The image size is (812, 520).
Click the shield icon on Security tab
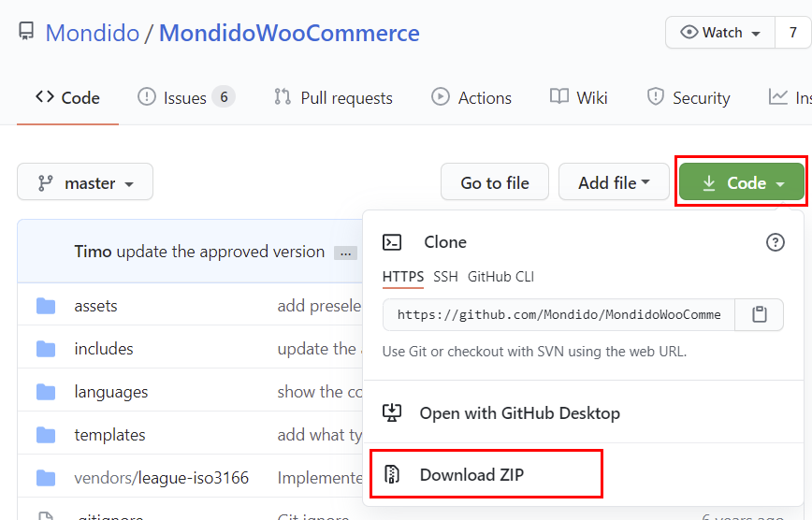[656, 97]
